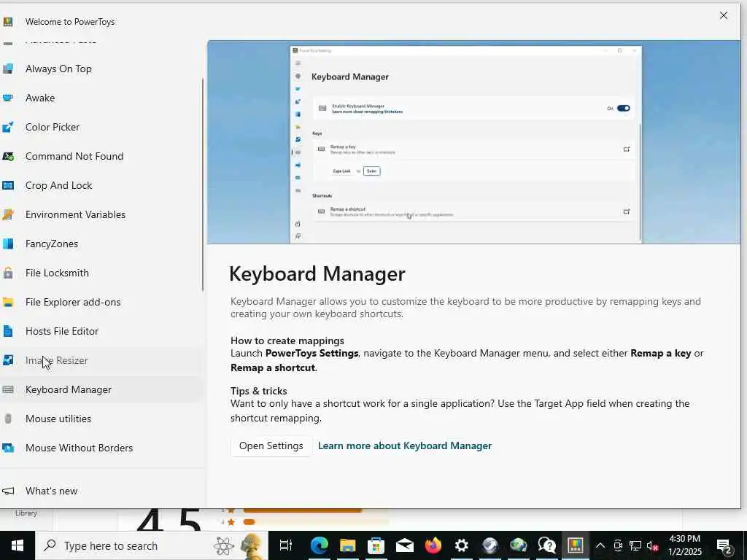Click the Crop And Lock icon
Screen dimensions: 747x560
point(7,185)
